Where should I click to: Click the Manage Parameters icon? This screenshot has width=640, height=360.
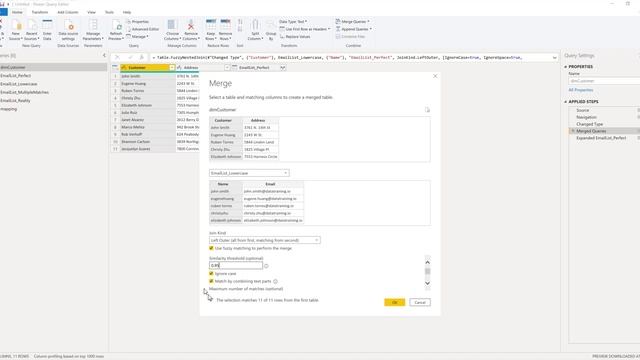(x=93, y=25)
